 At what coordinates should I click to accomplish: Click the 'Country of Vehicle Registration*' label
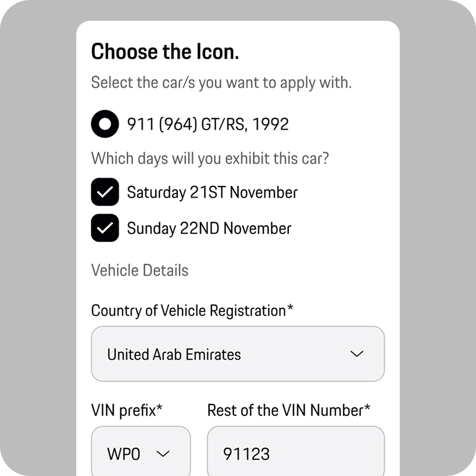tap(192, 311)
